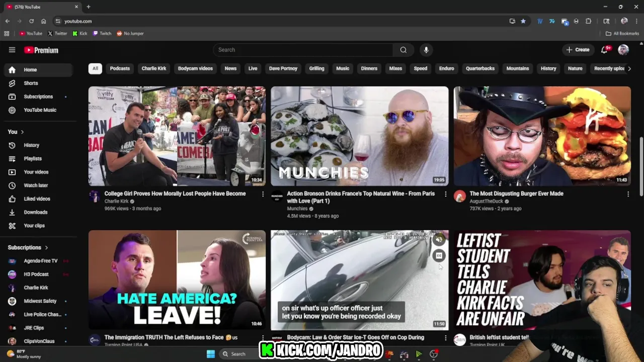Viewport: 644px width, 362px height.
Task: Click the search magnifier button
Action: point(404,50)
